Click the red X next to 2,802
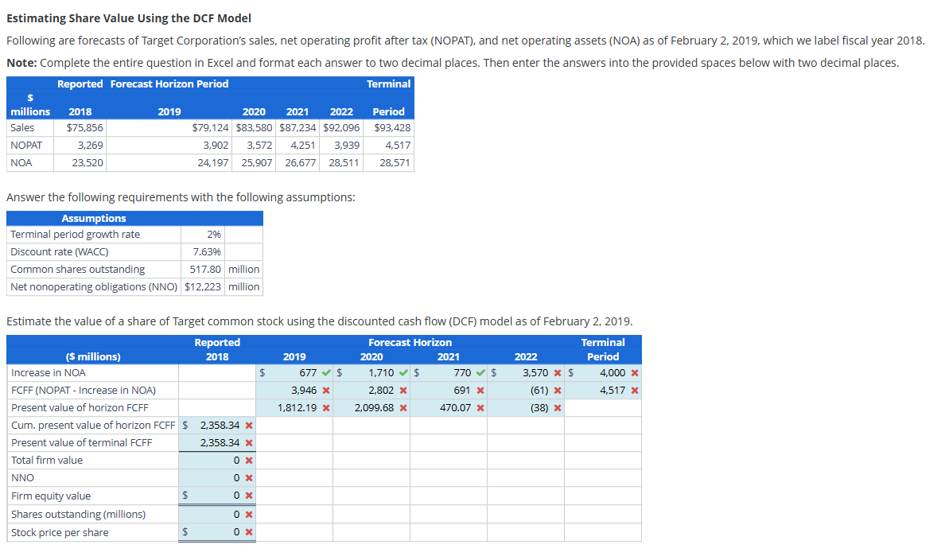Image resolution: width=949 pixels, height=560 pixels. pos(403,391)
